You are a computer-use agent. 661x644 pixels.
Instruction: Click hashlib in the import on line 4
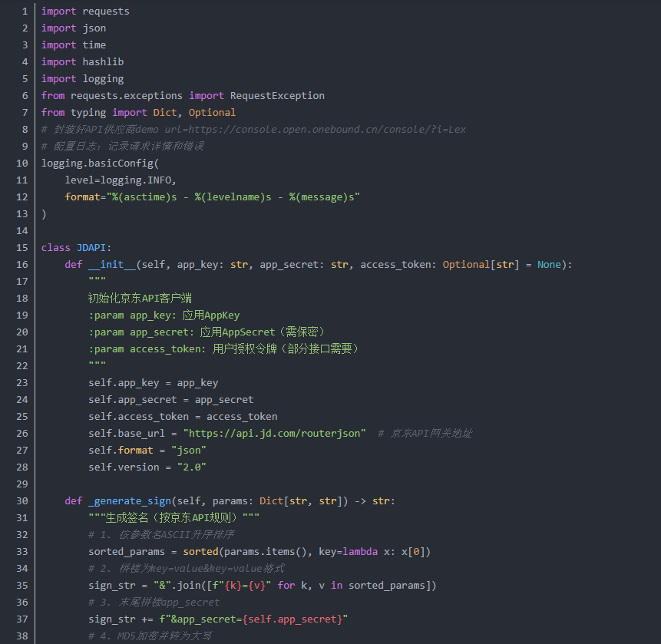(103, 61)
